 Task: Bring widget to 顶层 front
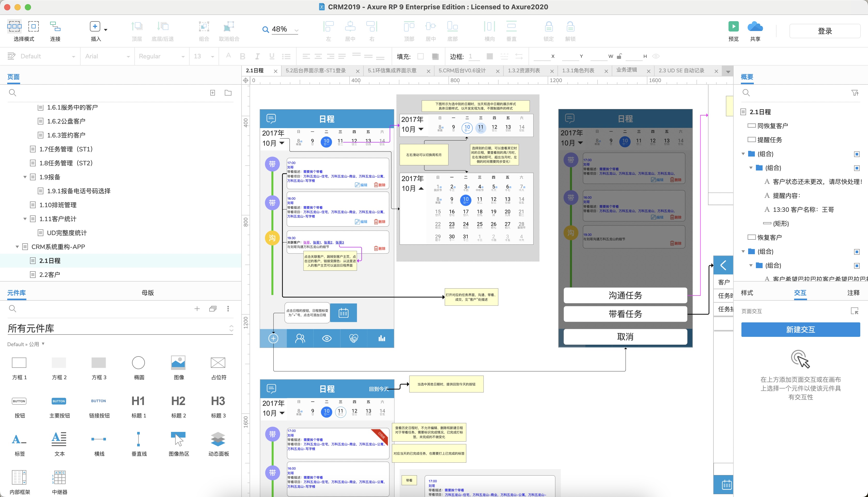(137, 26)
